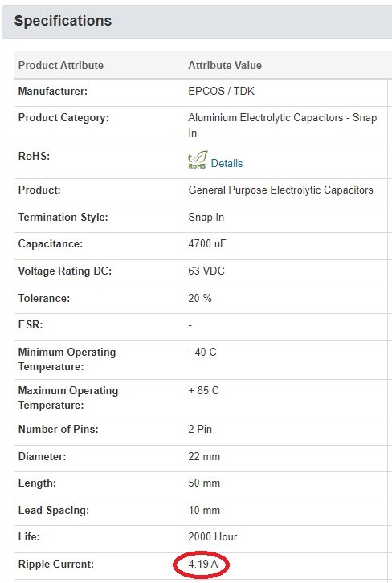Select the Attribute Value column header
The image size is (392, 583).
(225, 65)
